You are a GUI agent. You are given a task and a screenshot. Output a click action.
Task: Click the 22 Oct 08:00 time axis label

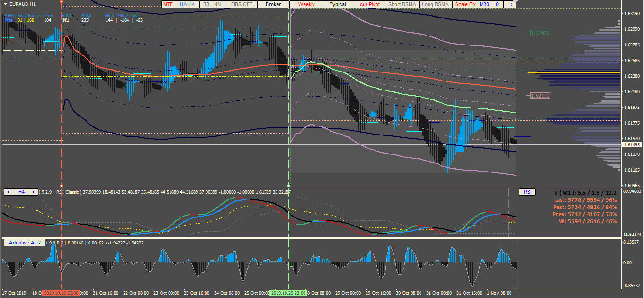136,293
